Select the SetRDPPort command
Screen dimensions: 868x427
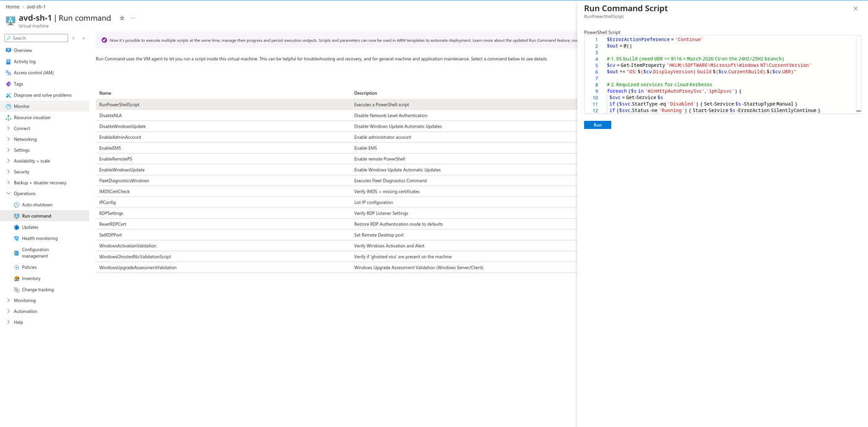[x=336, y=235]
